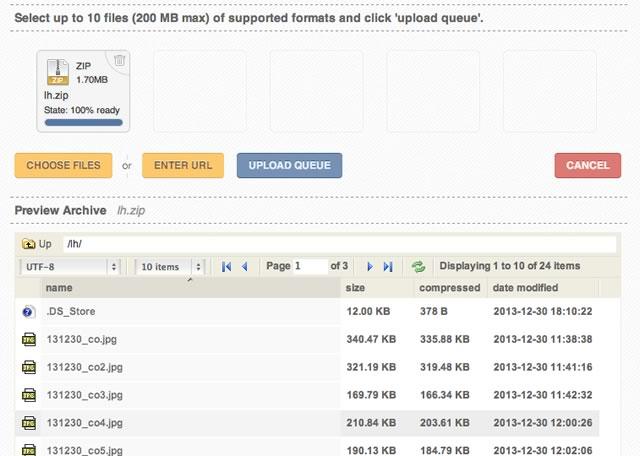The image size is (640, 456).
Task: Go to the first page of results
Action: (x=227, y=267)
